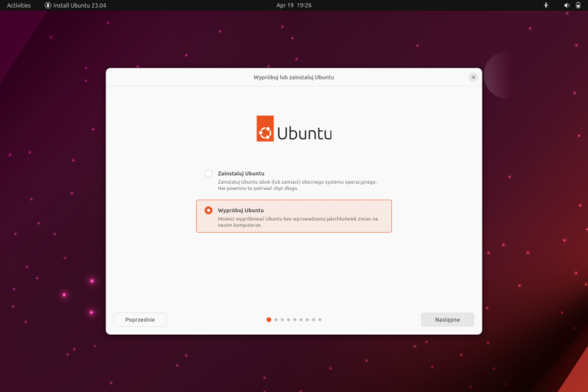Open the Install Ubuntu 23.04 app menu
The height and width of the screenshot is (392, 588).
pyautogui.click(x=75, y=5)
